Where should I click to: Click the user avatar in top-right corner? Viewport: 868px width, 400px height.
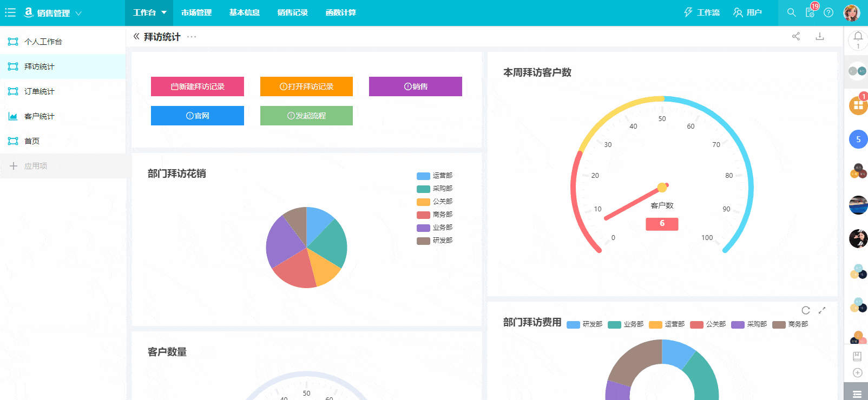(851, 12)
